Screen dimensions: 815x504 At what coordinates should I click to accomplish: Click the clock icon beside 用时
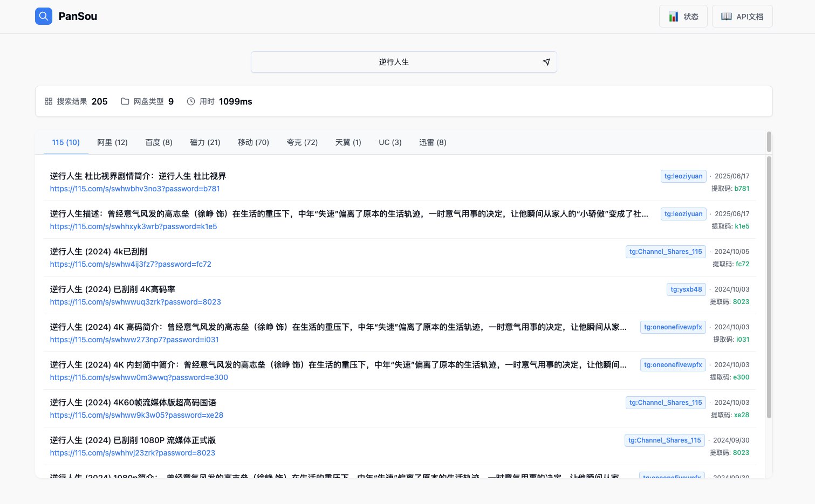[191, 101]
